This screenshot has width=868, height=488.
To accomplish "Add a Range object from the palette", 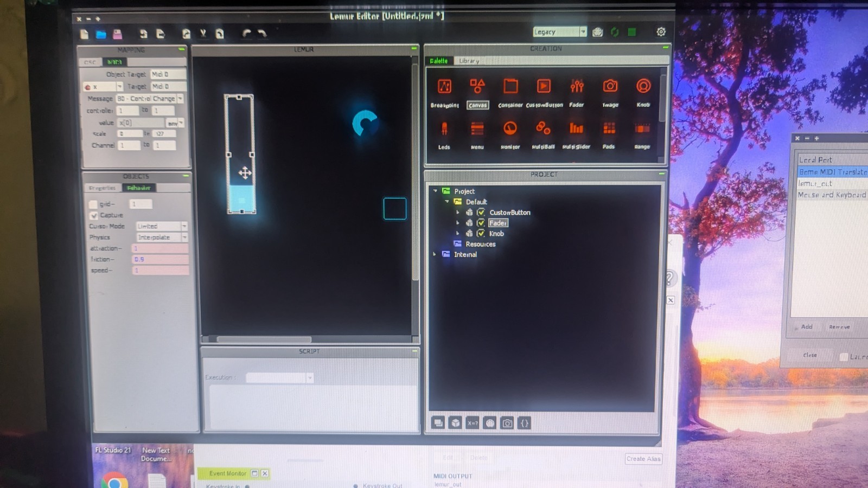I will point(642,135).
